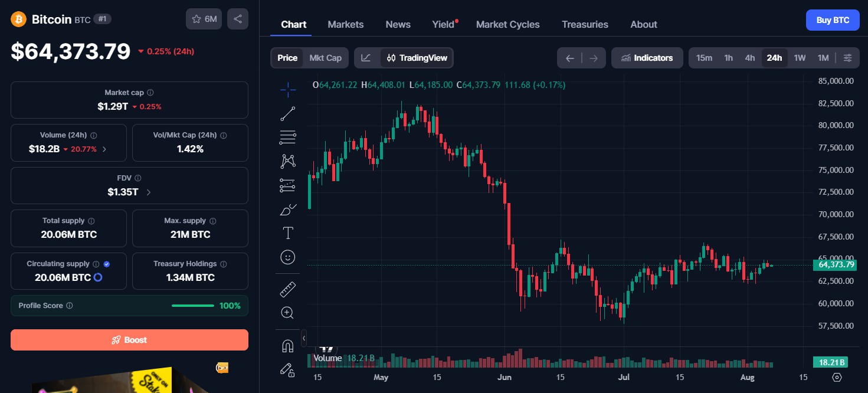Click info icon next to Profile Score

[x=70, y=306]
